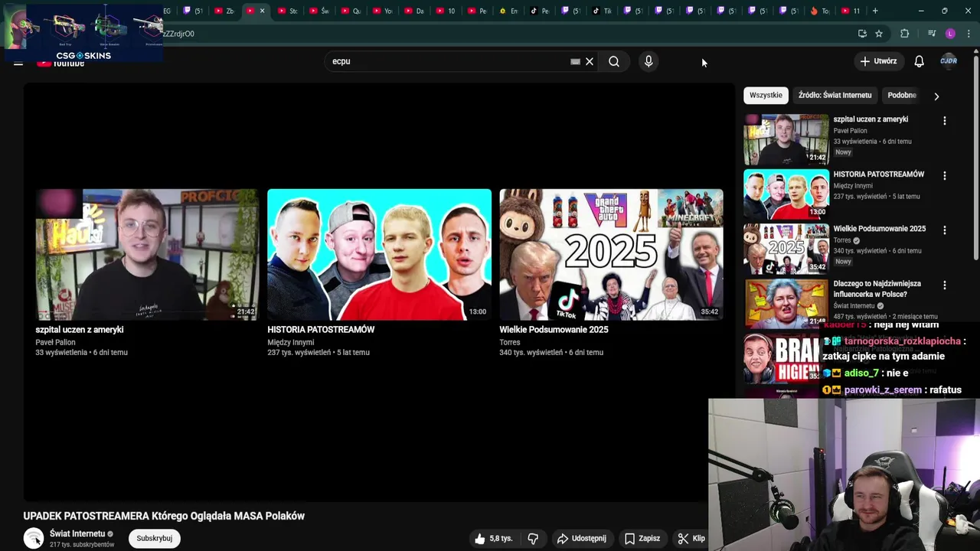Like the video with thumbs-up 5,8 tys.

[493, 539]
